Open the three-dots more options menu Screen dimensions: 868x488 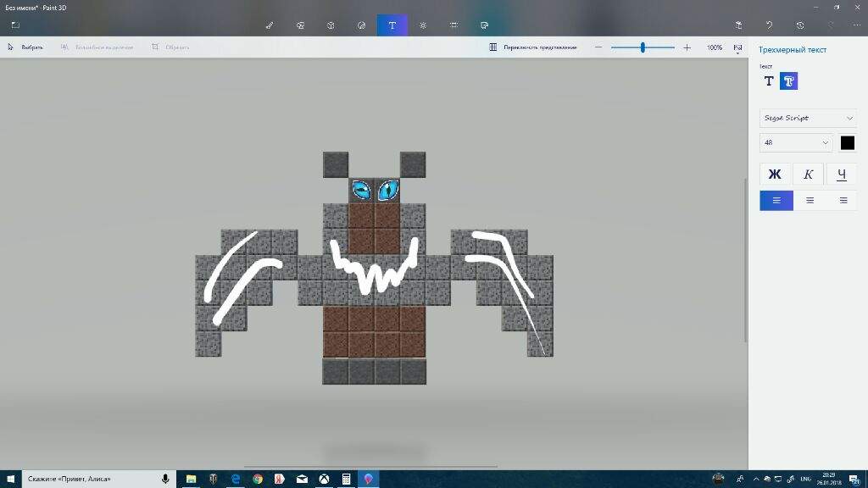857,25
